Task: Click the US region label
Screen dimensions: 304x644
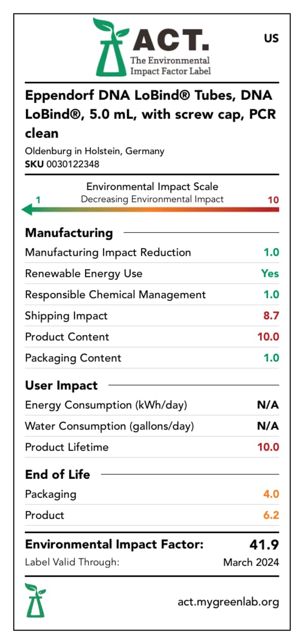Action: (271, 38)
